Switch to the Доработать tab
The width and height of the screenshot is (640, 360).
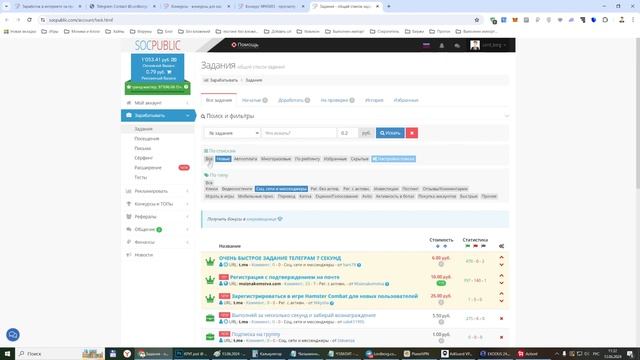(x=294, y=100)
